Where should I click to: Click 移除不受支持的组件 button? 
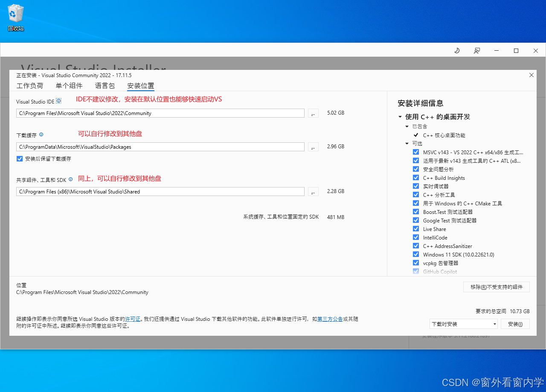(497, 287)
